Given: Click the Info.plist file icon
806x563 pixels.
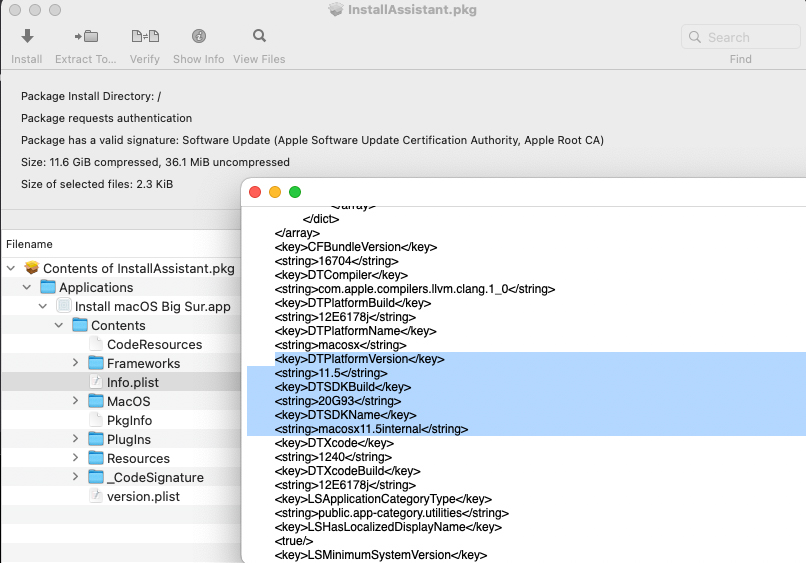Looking at the screenshot, I should (96, 382).
